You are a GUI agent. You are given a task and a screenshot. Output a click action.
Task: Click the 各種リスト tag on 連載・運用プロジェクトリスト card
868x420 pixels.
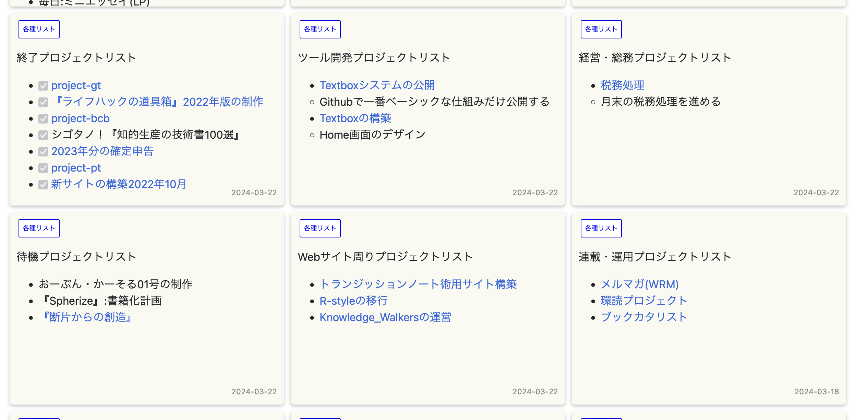(601, 228)
